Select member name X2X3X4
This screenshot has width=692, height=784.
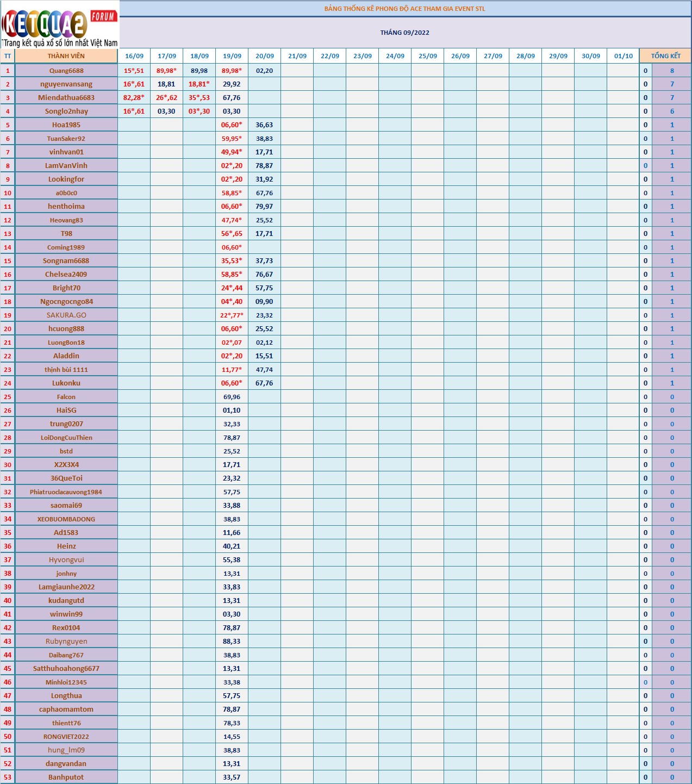tap(66, 465)
